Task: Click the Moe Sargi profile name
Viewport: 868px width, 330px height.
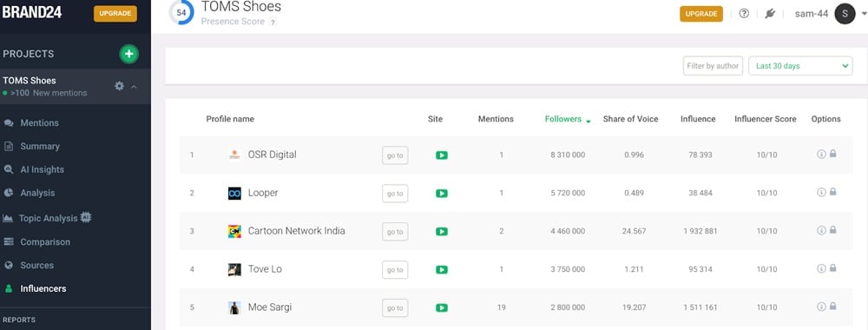Action: tap(270, 307)
